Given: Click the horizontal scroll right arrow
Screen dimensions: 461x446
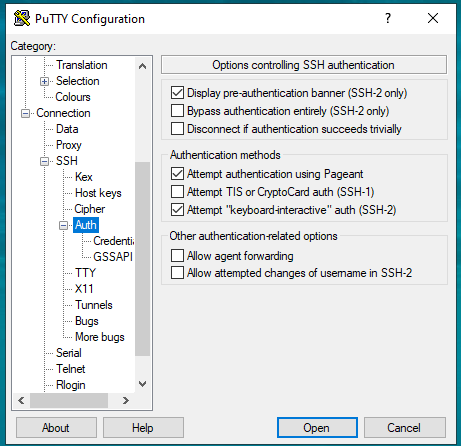Looking at the screenshot, I should click(126, 400).
